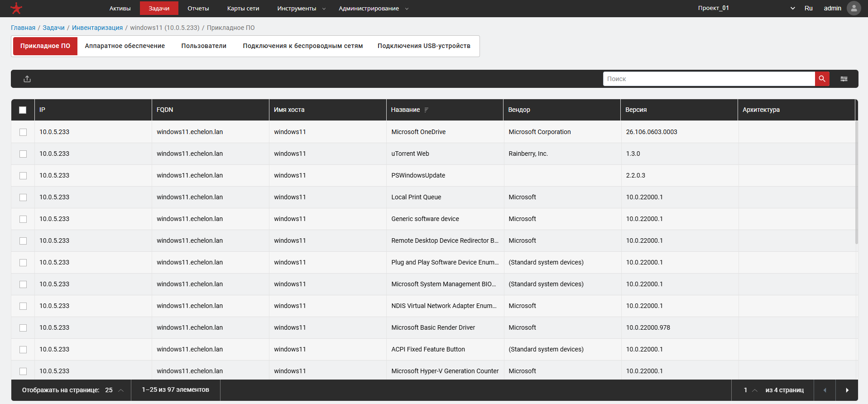Click the Задачи breadcrumb link
This screenshot has height=404, width=868.
coord(53,28)
